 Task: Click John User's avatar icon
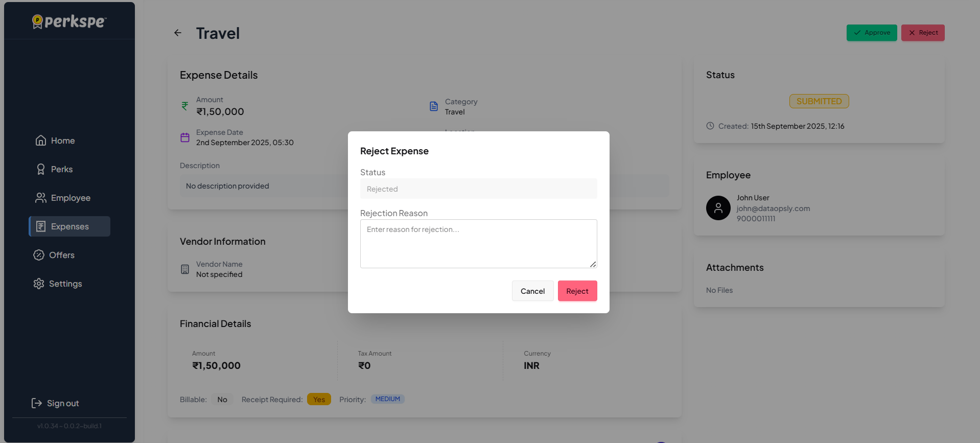pyautogui.click(x=718, y=208)
